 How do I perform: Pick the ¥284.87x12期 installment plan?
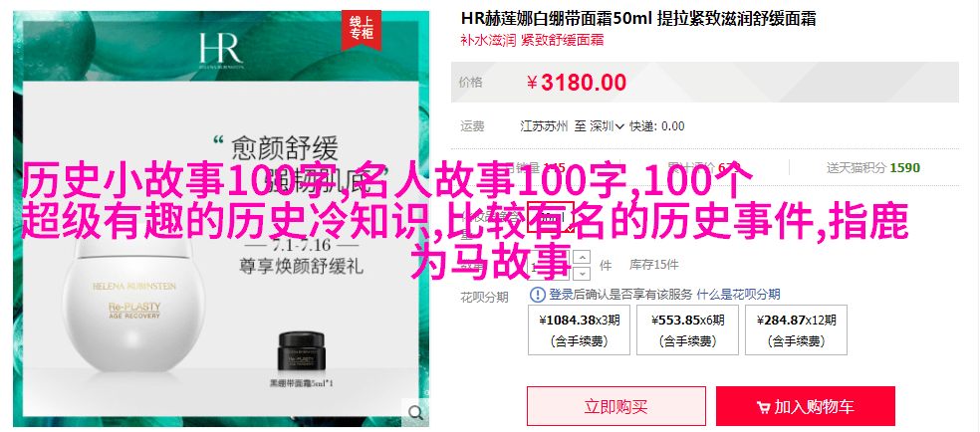[x=796, y=330]
